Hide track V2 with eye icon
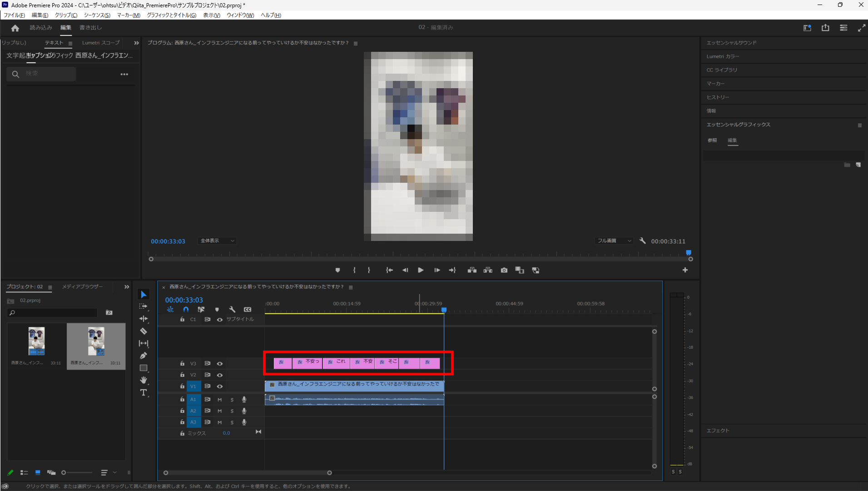This screenshot has width=868, height=491. coord(220,375)
